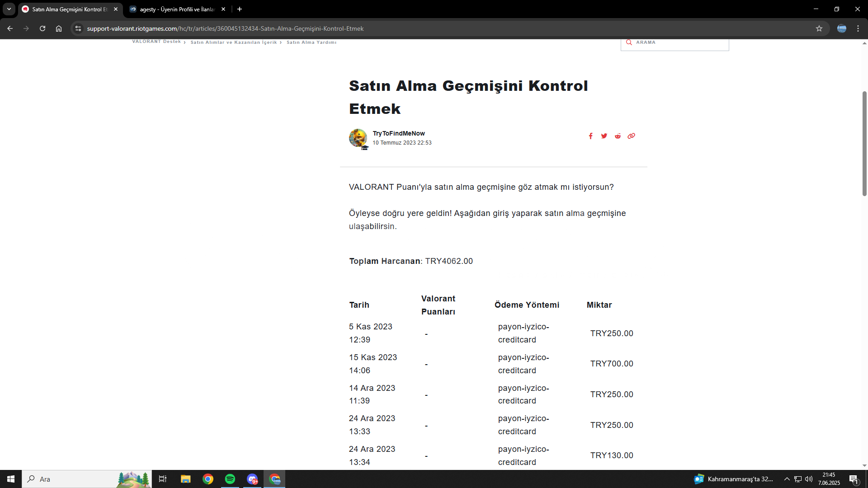Screen dimensions: 868x488
Task: Show hidden tray icons chevron
Action: point(787,479)
